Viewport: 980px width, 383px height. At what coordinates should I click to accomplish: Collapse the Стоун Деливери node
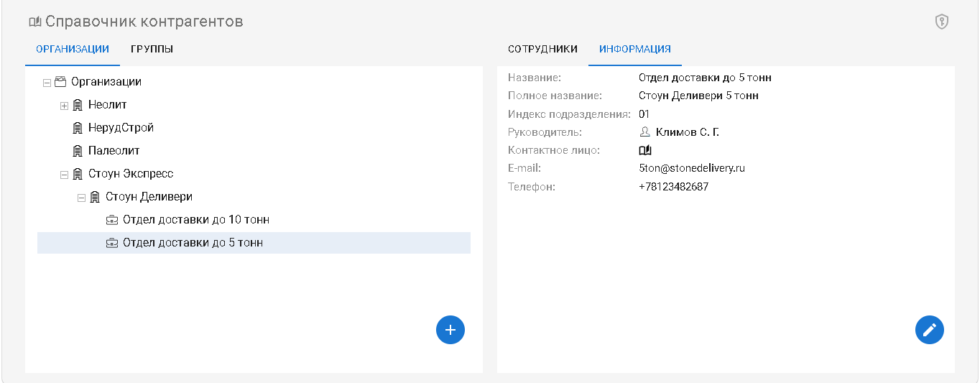pos(81,198)
